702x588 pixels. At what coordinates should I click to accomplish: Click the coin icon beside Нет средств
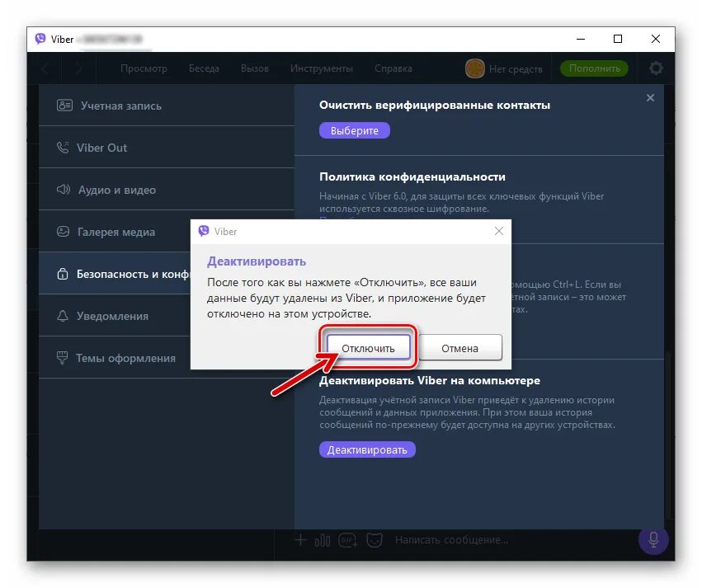[x=475, y=69]
